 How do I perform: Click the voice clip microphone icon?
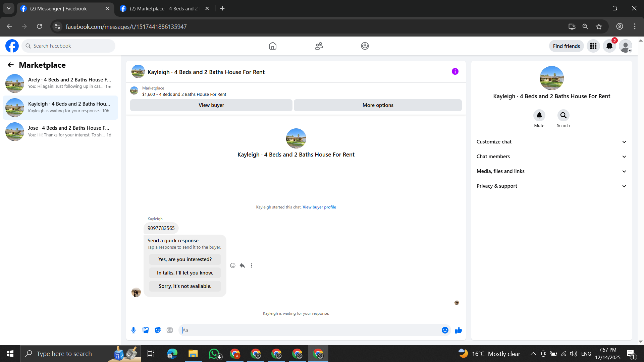pos(133,330)
